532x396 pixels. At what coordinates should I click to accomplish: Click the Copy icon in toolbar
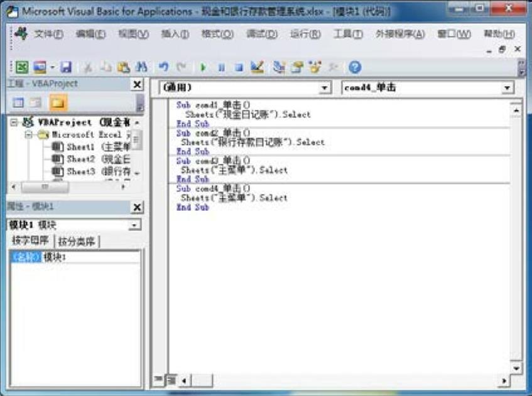[x=106, y=67]
